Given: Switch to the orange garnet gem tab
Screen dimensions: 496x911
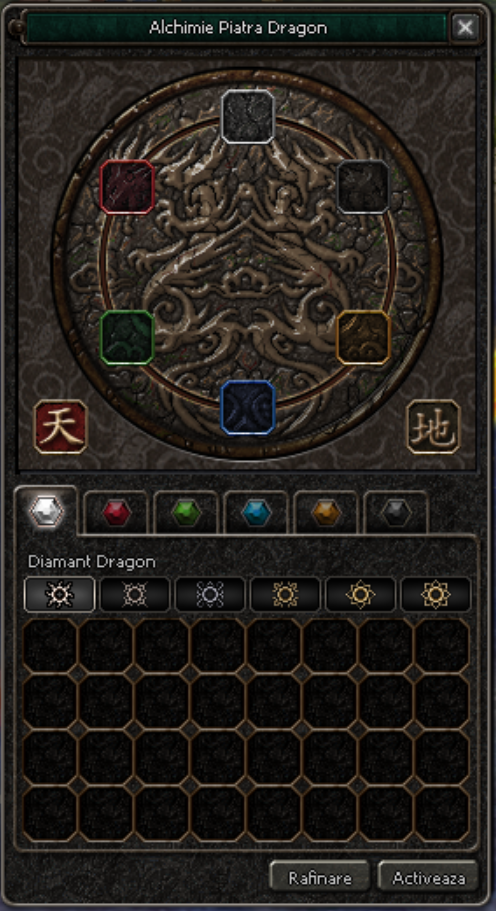Looking at the screenshot, I should pyautogui.click(x=326, y=512).
